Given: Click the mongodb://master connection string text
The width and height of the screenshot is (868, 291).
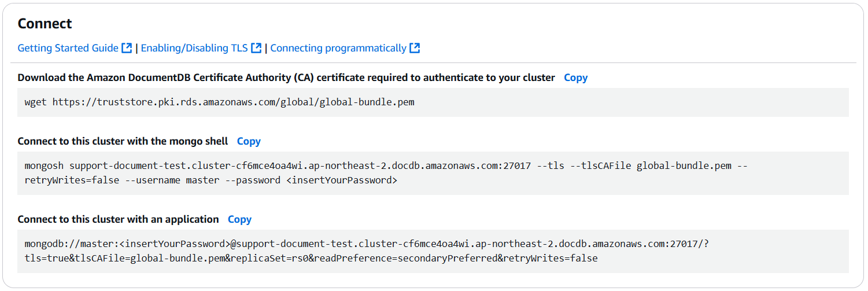Looking at the screenshot, I should 367,251.
